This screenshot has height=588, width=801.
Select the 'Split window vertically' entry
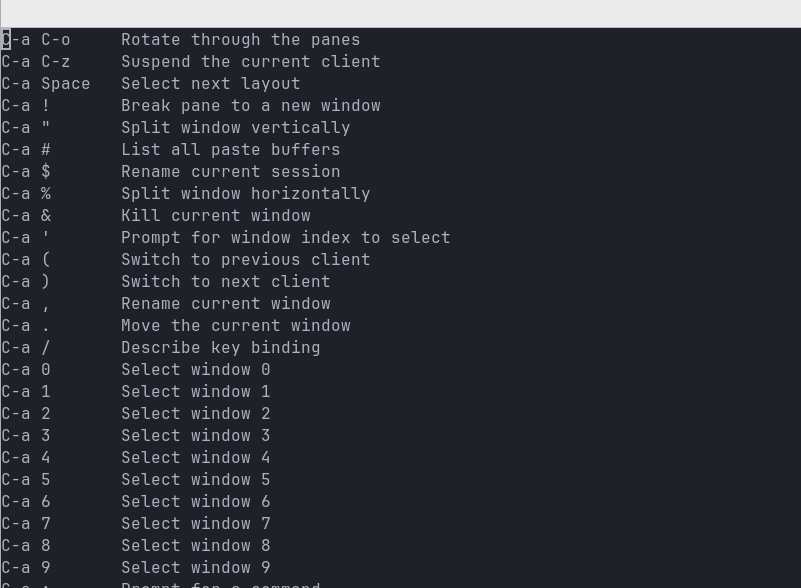(235, 128)
